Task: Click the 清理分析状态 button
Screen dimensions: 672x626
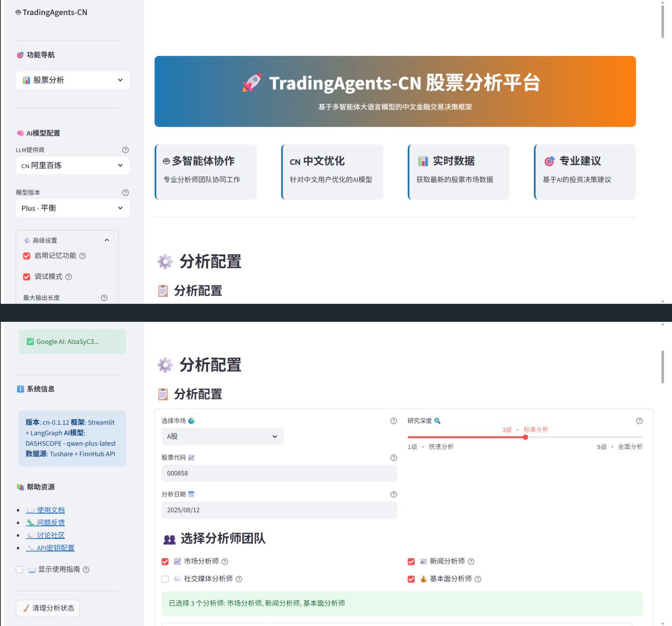Action: [48, 608]
